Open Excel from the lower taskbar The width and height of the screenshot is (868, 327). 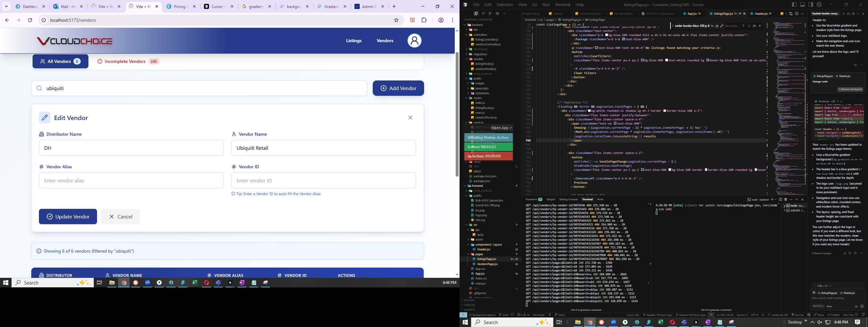pos(661,322)
